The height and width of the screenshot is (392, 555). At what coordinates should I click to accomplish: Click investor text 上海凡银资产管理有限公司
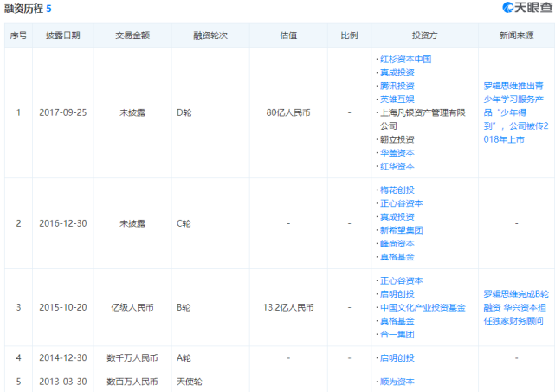coord(423,119)
